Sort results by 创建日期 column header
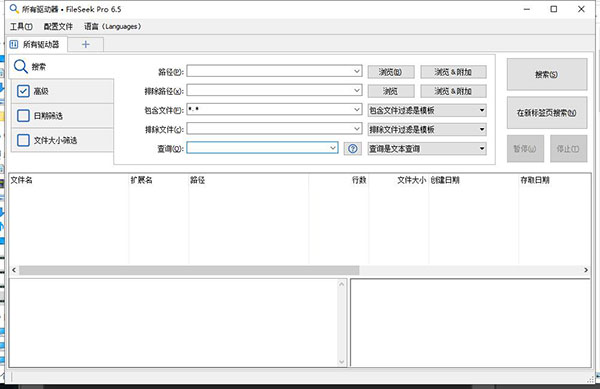Viewport: 600px width, 389px height. tap(473, 180)
